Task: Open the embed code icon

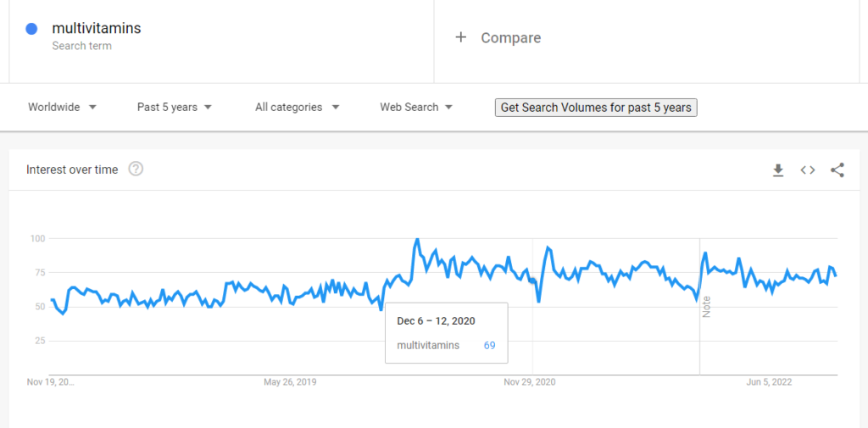Action: click(x=808, y=170)
